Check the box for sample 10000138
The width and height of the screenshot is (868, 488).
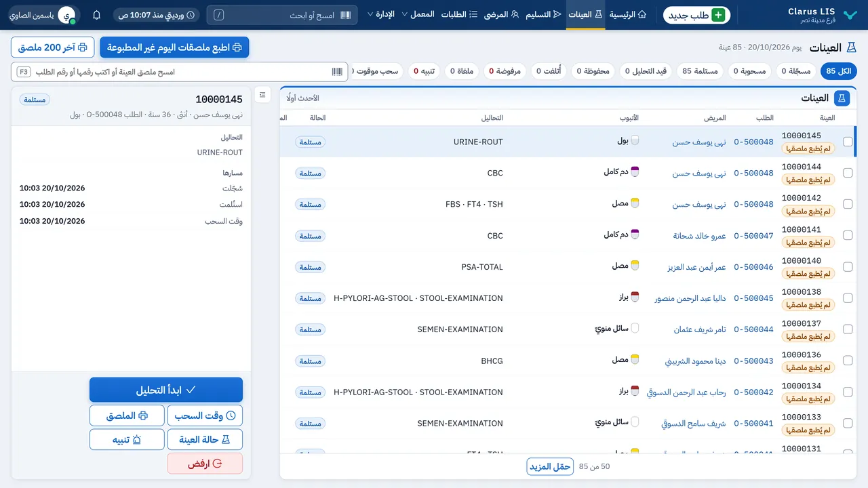[848, 298]
